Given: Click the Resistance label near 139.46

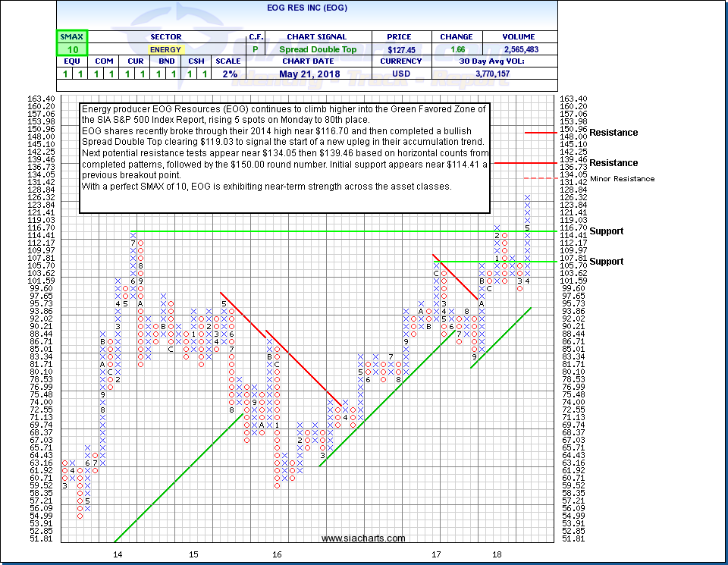Looking at the screenshot, I should [x=613, y=163].
